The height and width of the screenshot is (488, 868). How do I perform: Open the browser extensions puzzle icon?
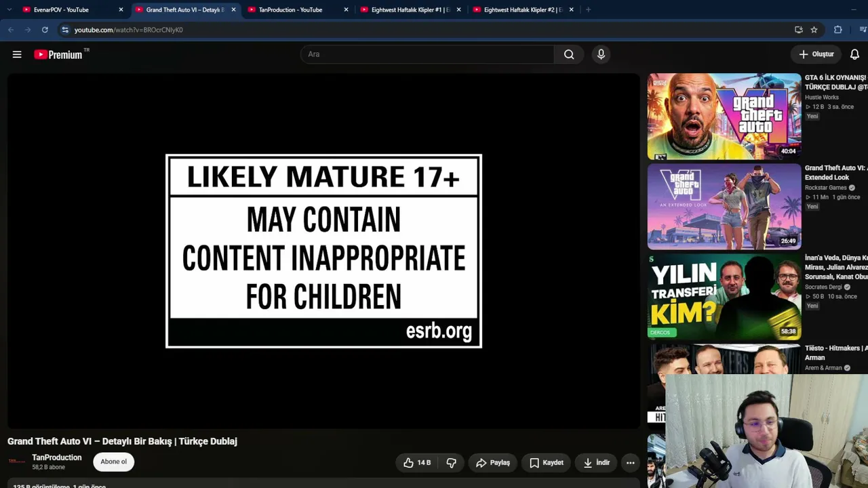[x=838, y=30]
